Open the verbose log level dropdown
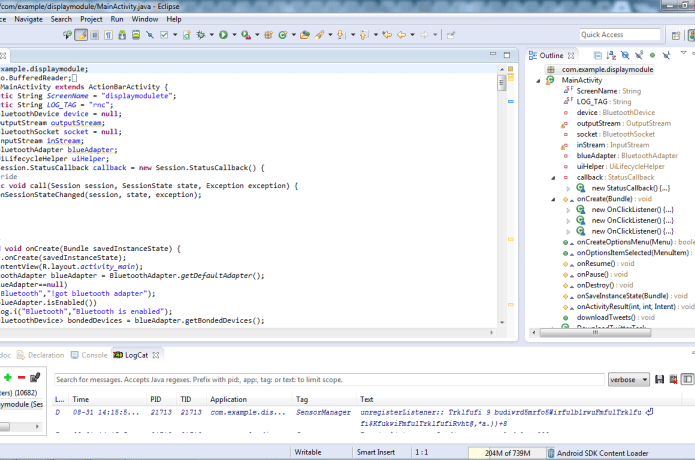The height and width of the screenshot is (460, 695). pyautogui.click(x=628, y=379)
